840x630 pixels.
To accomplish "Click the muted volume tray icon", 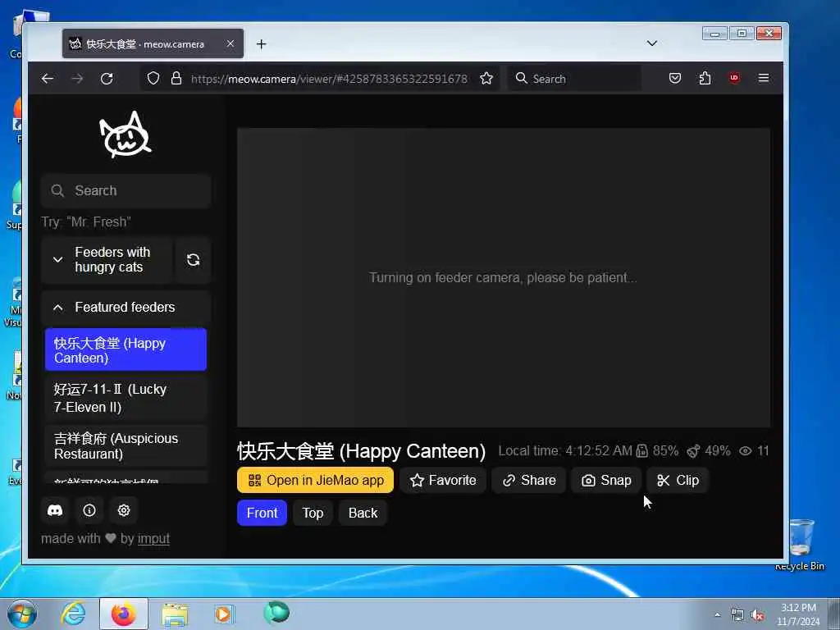I will [757, 615].
